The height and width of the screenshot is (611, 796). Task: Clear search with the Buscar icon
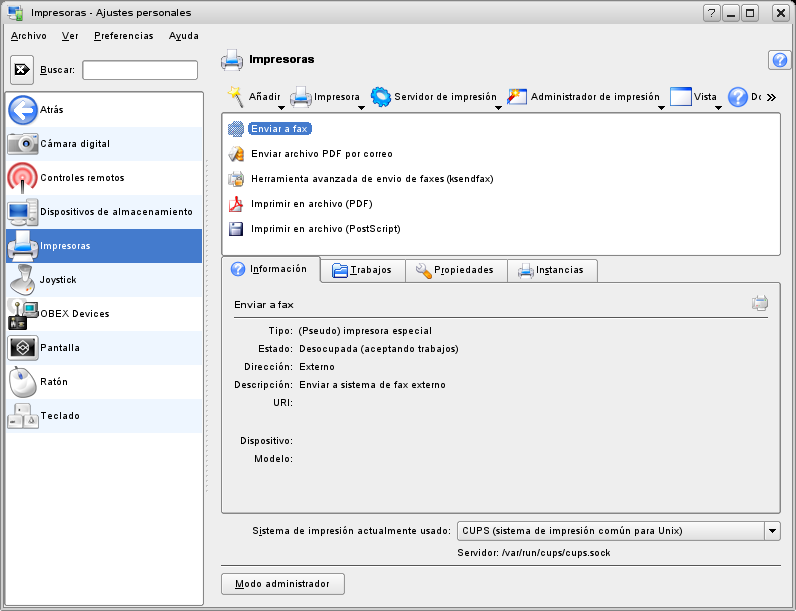click(22, 70)
